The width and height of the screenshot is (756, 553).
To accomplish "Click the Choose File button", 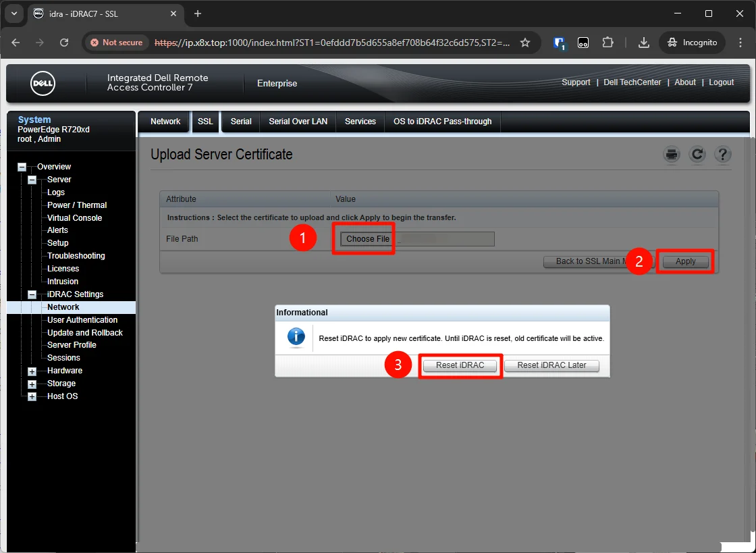I will pos(367,238).
